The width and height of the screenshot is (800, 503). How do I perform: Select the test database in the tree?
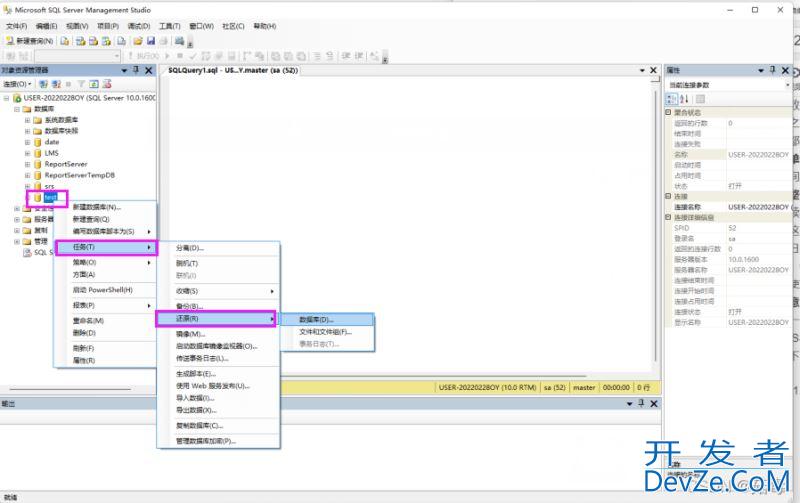click(x=51, y=197)
